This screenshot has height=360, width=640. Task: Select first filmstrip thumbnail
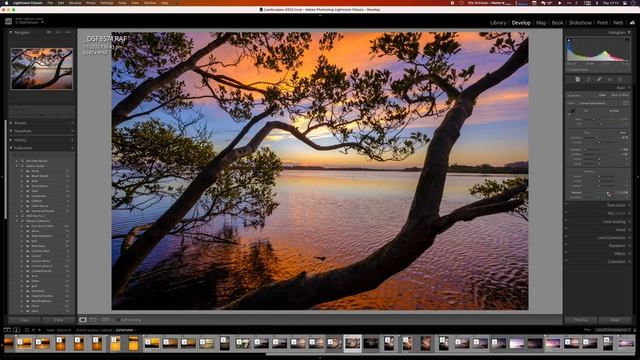(x=8, y=343)
